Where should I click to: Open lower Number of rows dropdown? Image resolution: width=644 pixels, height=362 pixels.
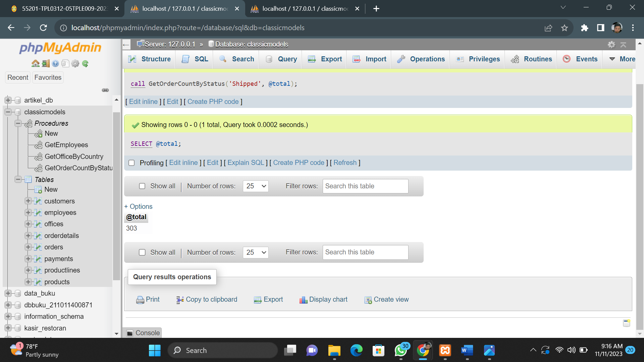click(256, 252)
